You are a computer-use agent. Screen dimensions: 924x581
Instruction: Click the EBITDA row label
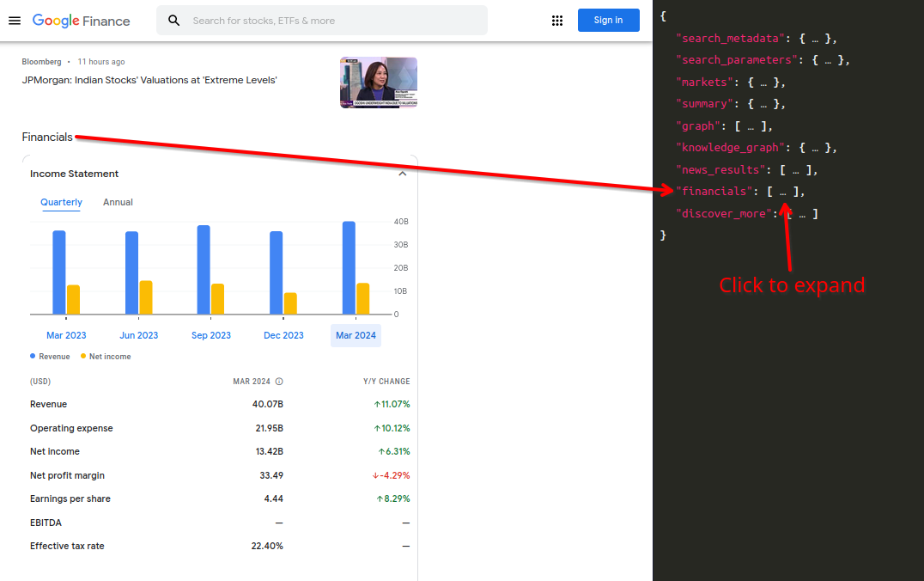click(46, 523)
